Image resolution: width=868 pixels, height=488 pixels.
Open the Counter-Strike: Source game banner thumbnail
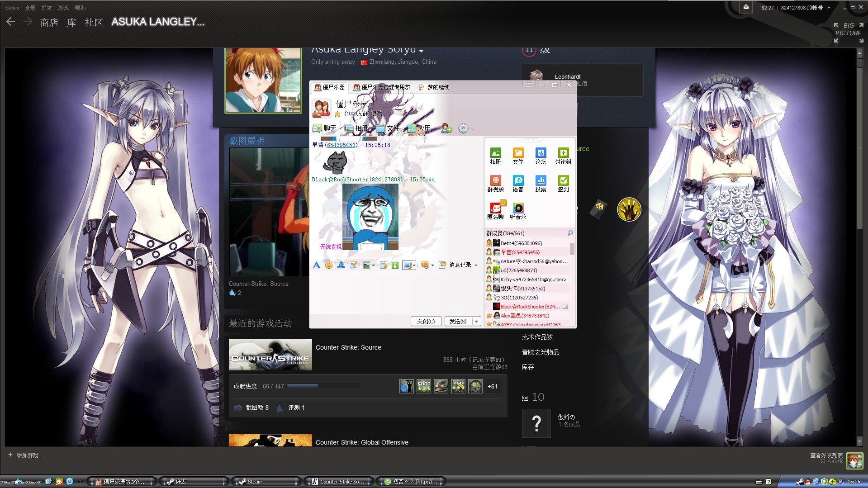pyautogui.click(x=270, y=355)
